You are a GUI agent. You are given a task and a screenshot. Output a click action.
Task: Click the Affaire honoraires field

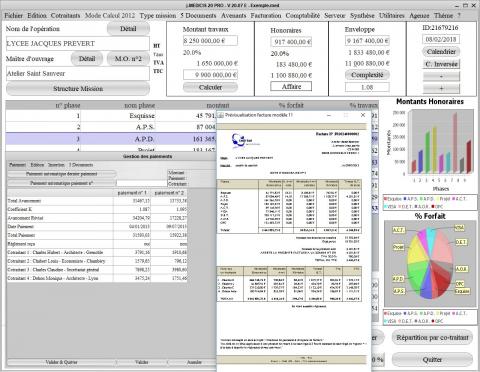[291, 86]
